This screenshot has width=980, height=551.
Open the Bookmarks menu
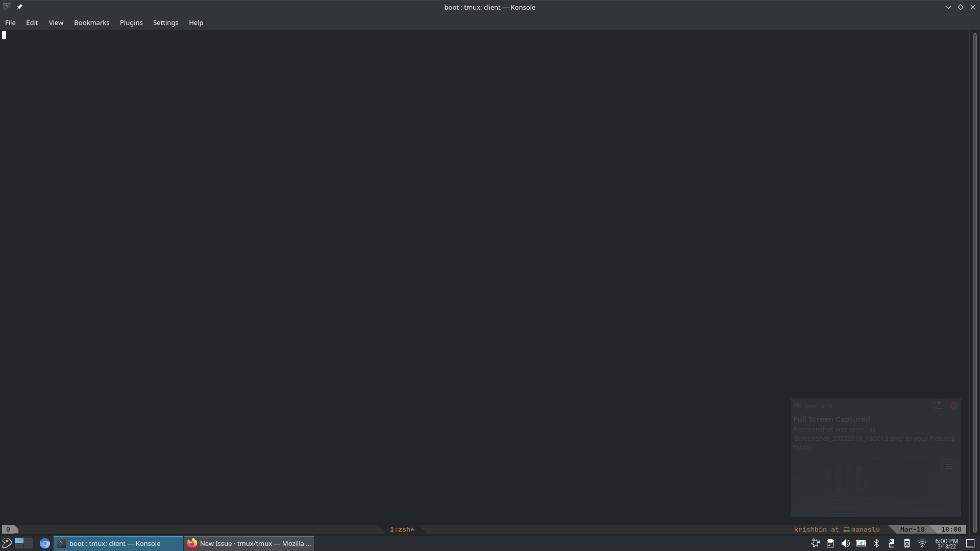tap(91, 22)
